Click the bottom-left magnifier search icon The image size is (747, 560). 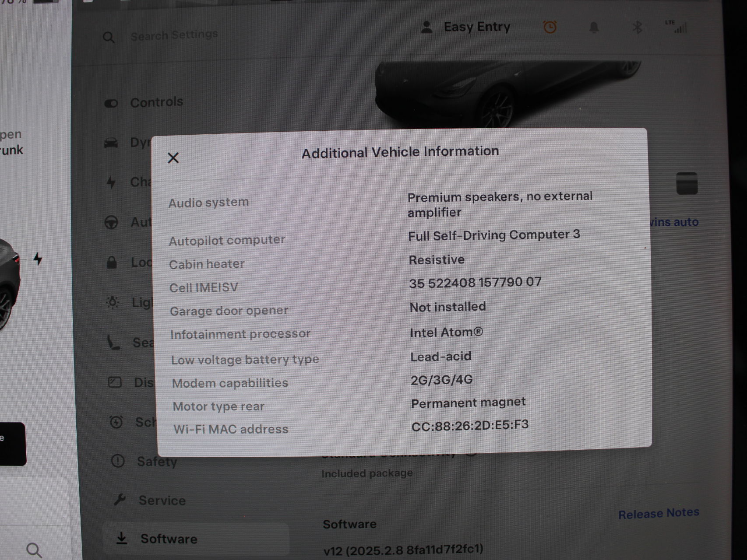coord(34,550)
